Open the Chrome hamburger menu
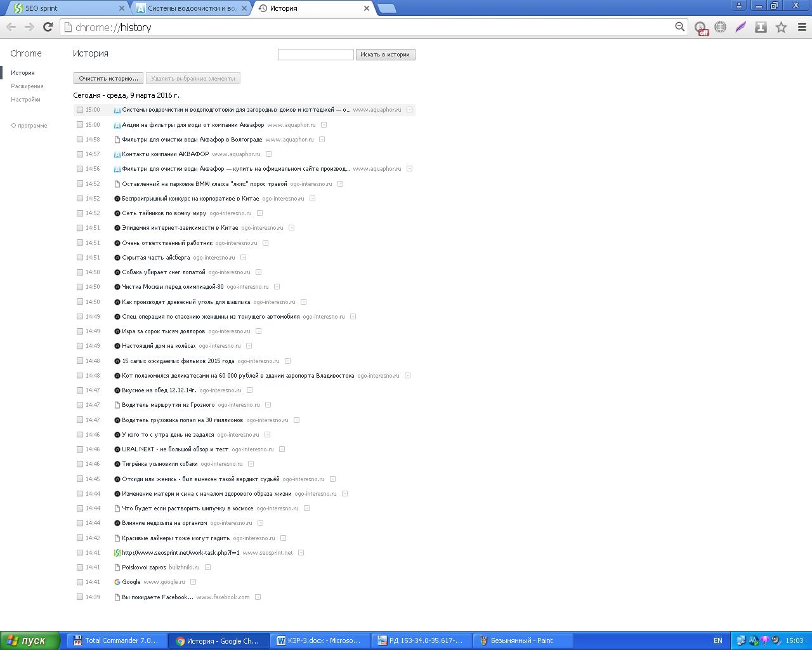 point(801,27)
